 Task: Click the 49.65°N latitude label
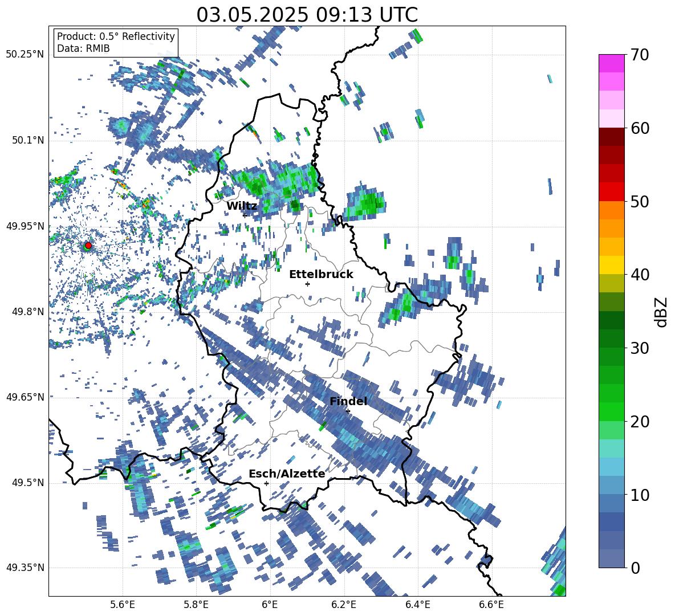25,397
